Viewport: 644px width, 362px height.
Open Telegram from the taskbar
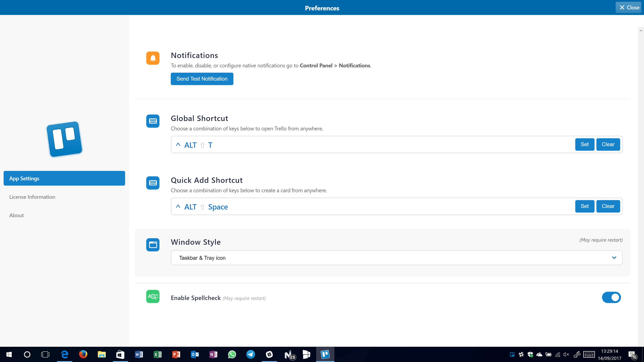251,354
